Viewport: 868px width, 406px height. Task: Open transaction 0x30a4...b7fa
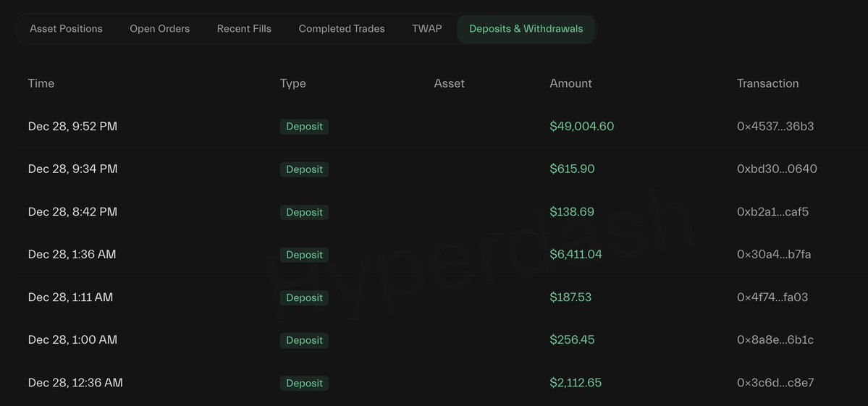tap(774, 255)
